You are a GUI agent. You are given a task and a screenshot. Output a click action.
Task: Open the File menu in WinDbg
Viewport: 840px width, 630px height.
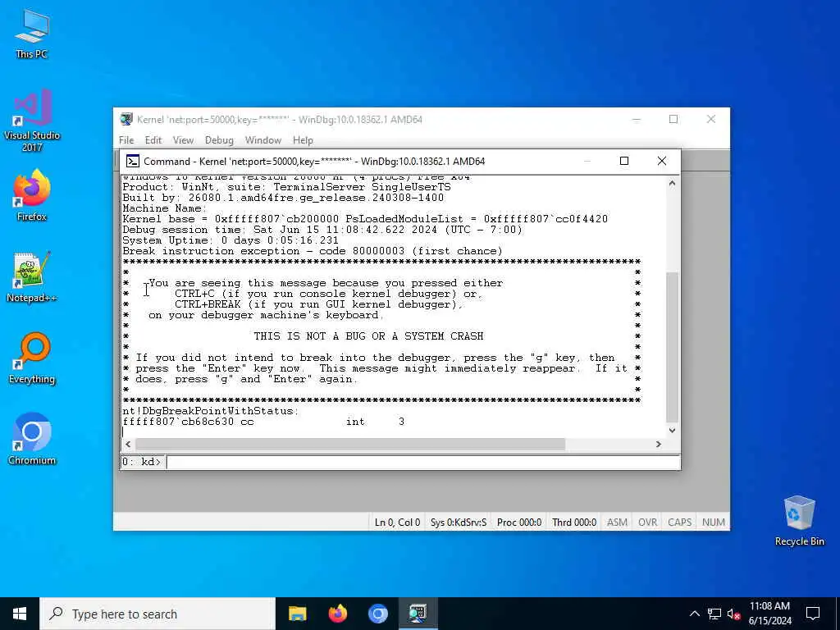pos(126,140)
